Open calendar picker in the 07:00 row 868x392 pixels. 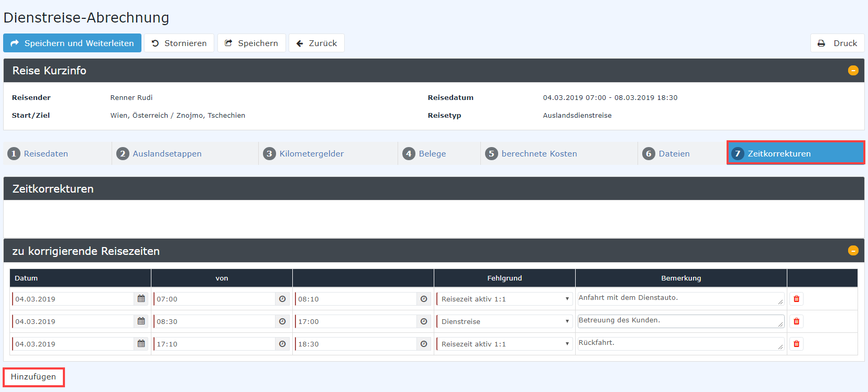pos(141,299)
